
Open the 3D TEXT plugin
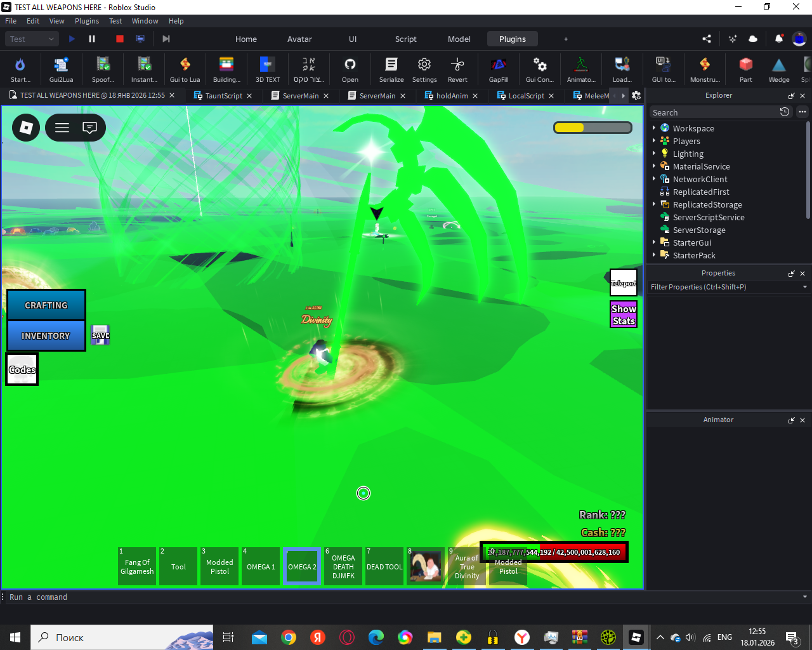click(267, 70)
